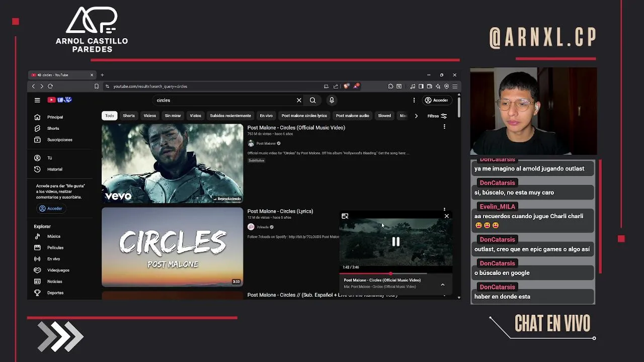Select the 'Todo' filter chip
644x362 pixels.
(x=109, y=116)
